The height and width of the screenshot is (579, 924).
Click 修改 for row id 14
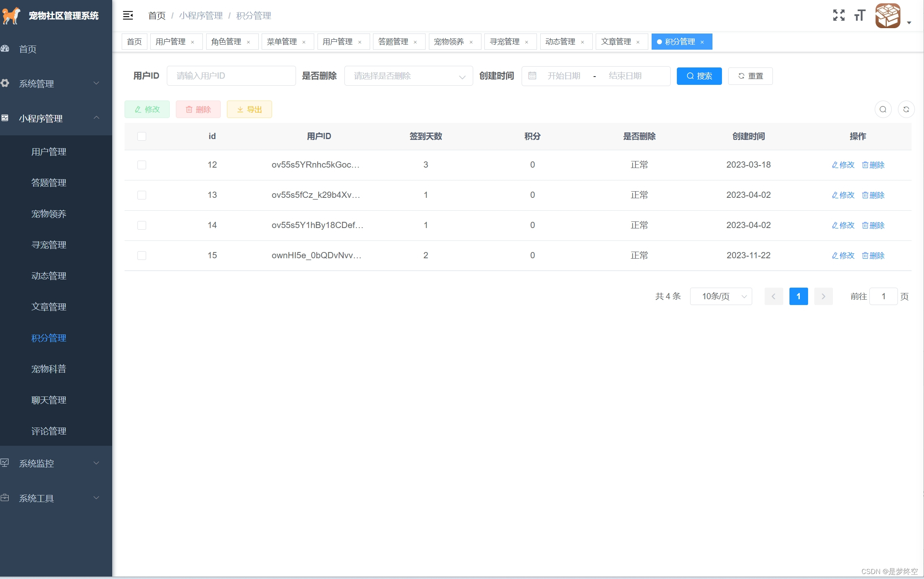(x=843, y=225)
